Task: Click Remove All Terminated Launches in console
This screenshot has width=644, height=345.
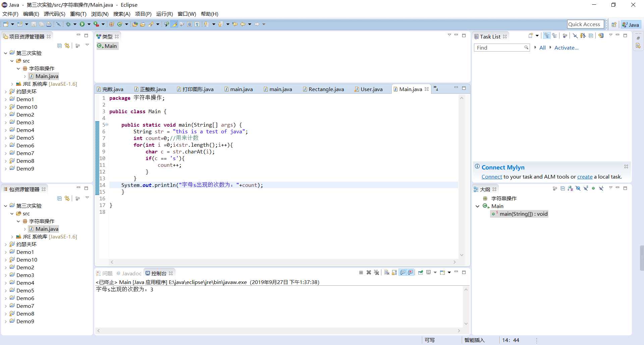Action: pyautogui.click(x=377, y=272)
